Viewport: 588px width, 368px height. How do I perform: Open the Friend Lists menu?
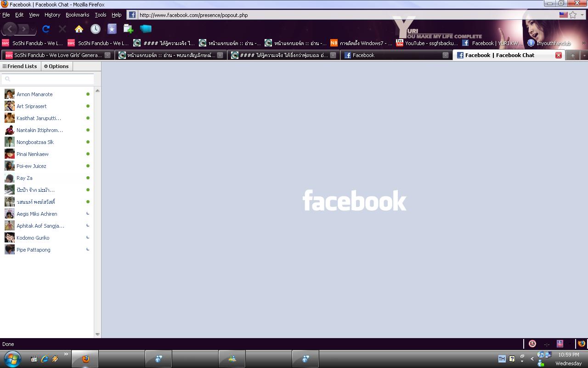(20, 66)
